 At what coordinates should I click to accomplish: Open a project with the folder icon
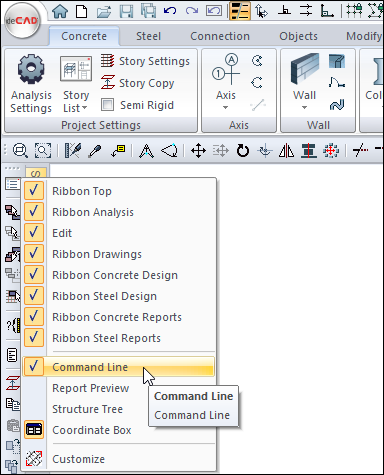click(x=104, y=12)
